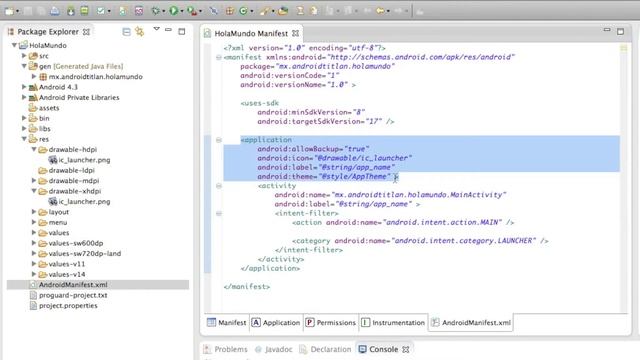This screenshot has height=360, width=640.
Task: Open the New wizard dropdown arrow
Action: coord(18,11)
